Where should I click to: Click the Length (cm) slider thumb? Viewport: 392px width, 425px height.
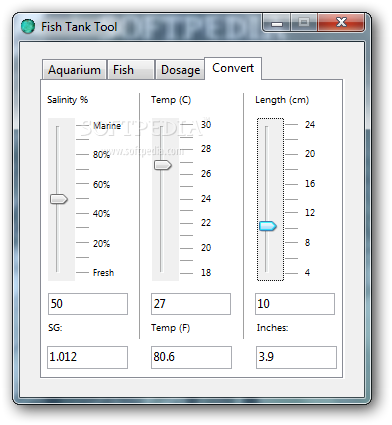(x=268, y=226)
